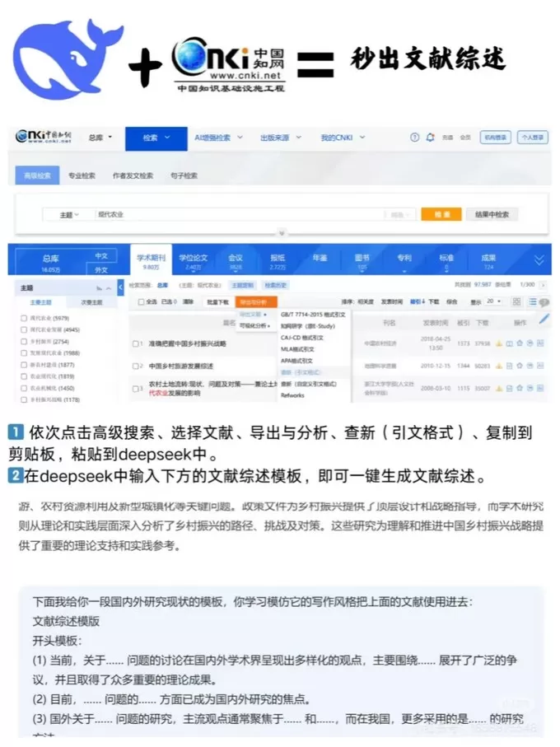
Task: Open the help question-mark icon
Action: click(x=414, y=138)
